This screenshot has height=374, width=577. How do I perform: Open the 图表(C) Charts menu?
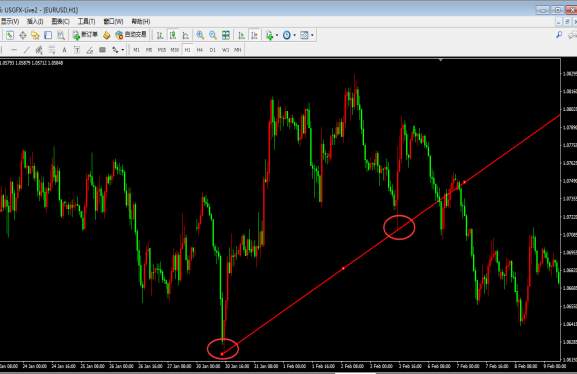[x=60, y=21]
